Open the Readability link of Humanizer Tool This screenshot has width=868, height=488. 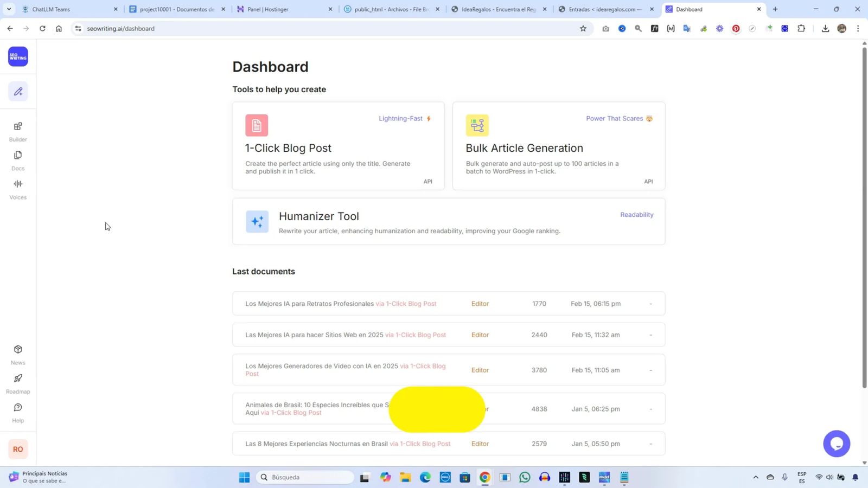click(x=636, y=215)
